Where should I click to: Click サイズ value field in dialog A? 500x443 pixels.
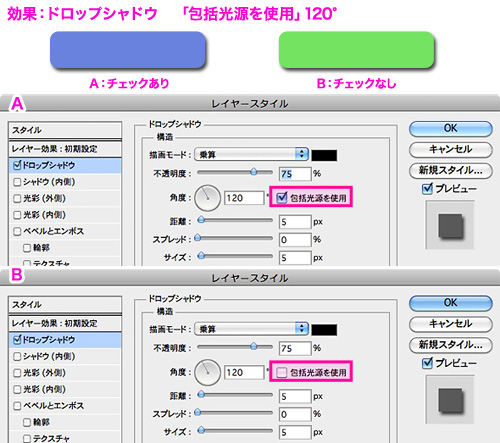[295, 258]
